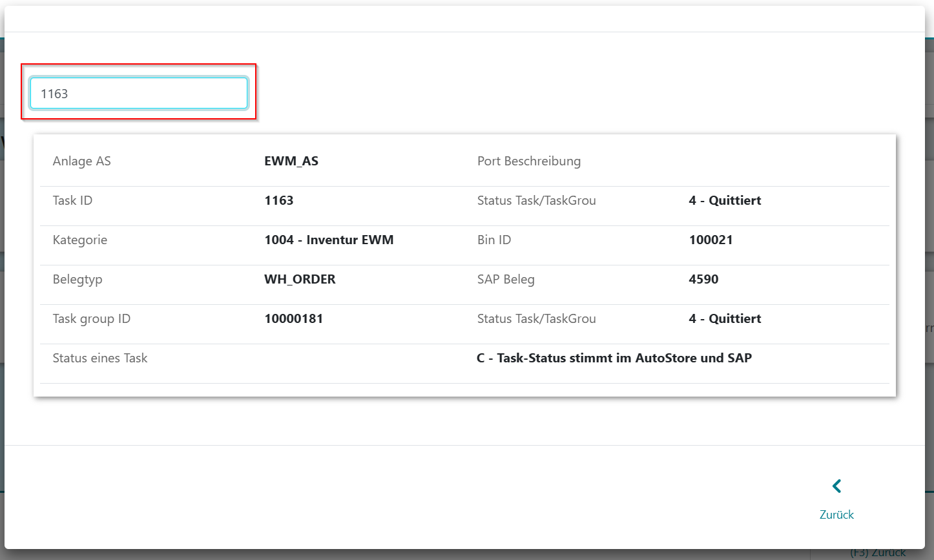Viewport: 934px width, 560px height.
Task: Click 4 - Quittiert in the Task ID row
Action: click(725, 201)
